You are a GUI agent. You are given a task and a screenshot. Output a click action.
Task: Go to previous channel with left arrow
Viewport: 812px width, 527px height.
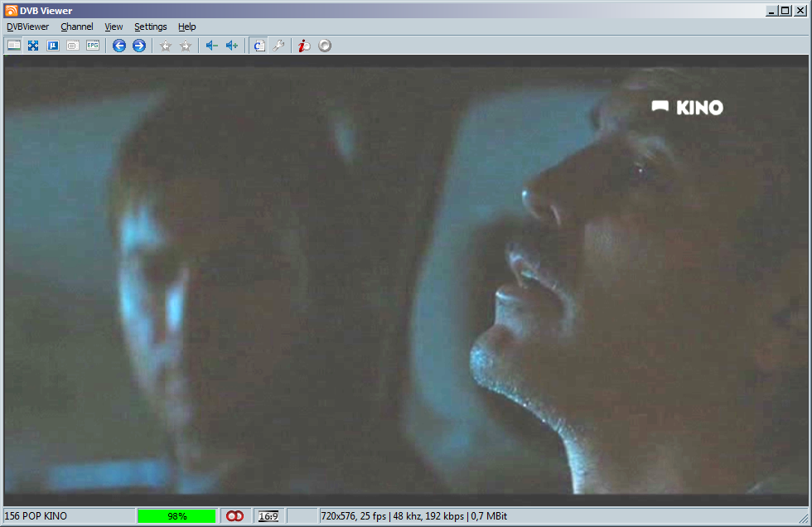tap(119, 46)
